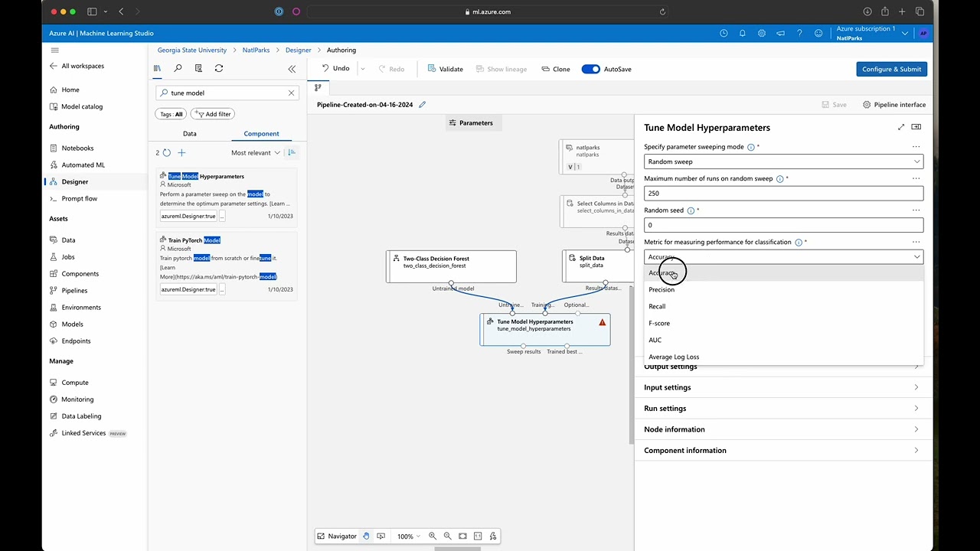980x551 pixels.
Task: Click the info icon beside Random seed
Action: coord(691,210)
